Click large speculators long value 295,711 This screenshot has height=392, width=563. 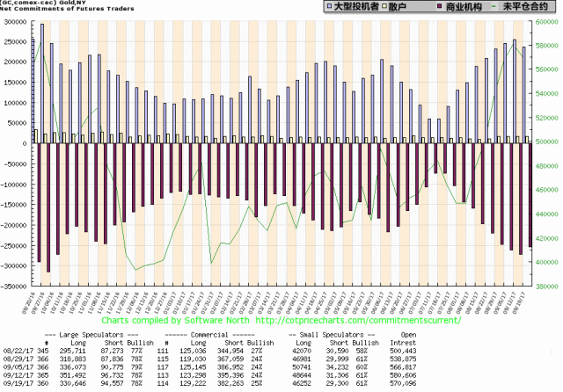click(x=72, y=351)
